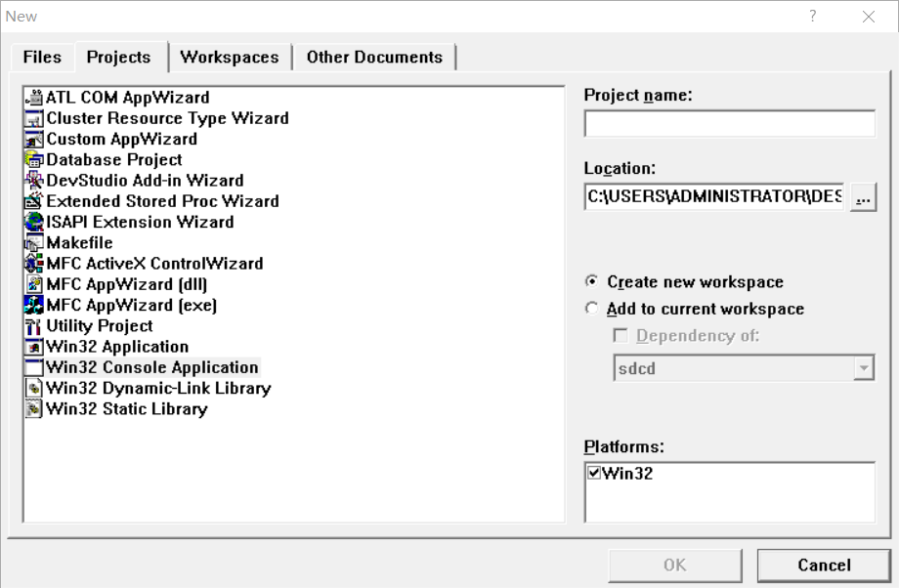Select the 'Makefile' label
The height and width of the screenshot is (588, 899).
tap(80, 242)
